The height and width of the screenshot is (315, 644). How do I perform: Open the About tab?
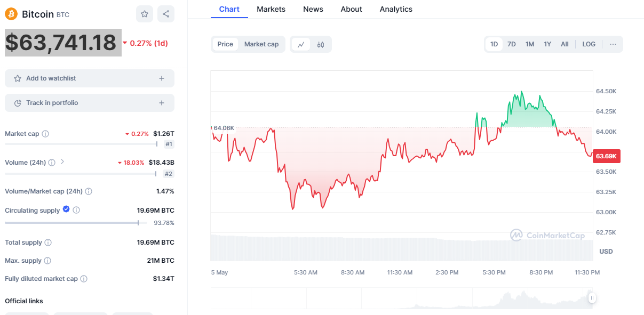352,9
